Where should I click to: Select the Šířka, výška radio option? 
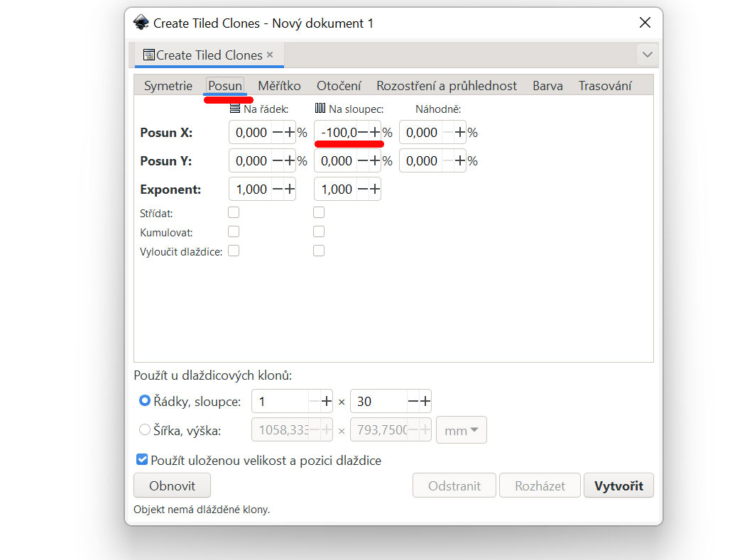point(145,430)
